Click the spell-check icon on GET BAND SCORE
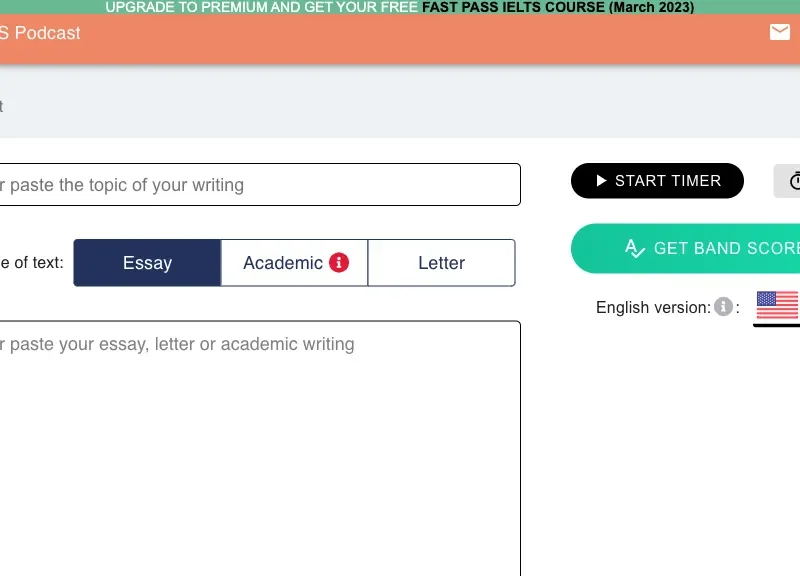800x576 pixels. point(634,248)
